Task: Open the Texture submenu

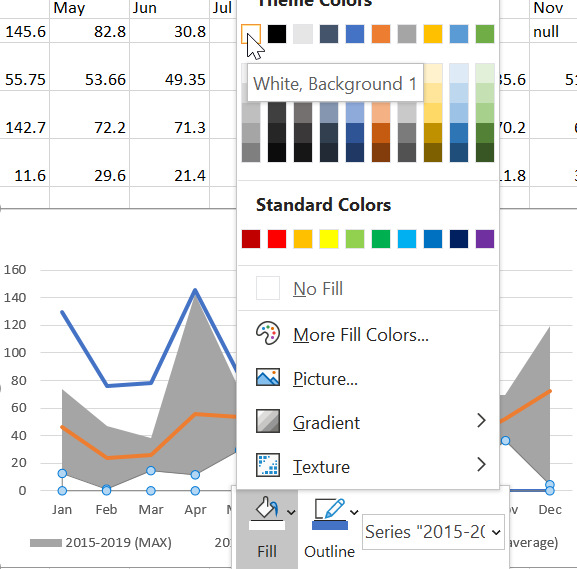Action: [368, 466]
